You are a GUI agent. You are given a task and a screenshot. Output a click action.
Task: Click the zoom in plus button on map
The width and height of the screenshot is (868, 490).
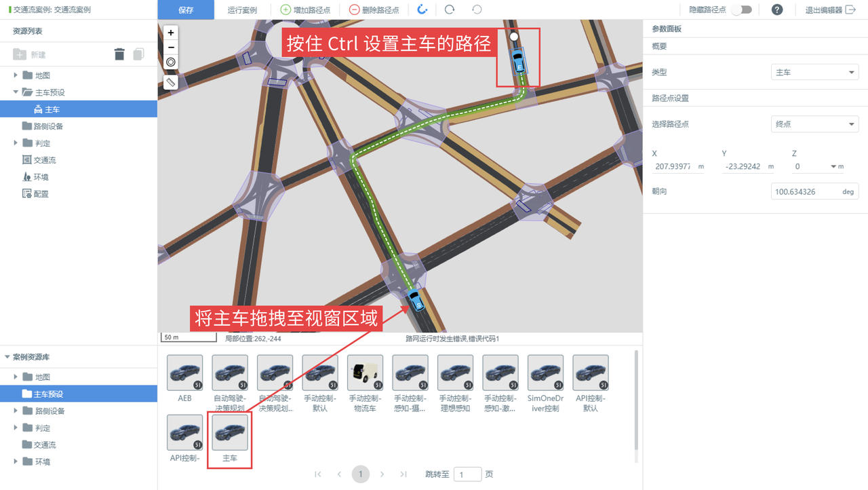pyautogui.click(x=171, y=33)
